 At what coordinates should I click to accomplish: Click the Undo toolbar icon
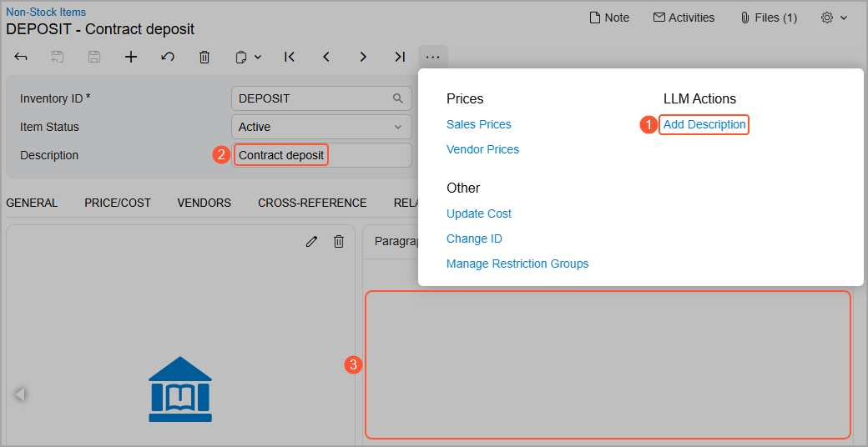pyautogui.click(x=168, y=57)
